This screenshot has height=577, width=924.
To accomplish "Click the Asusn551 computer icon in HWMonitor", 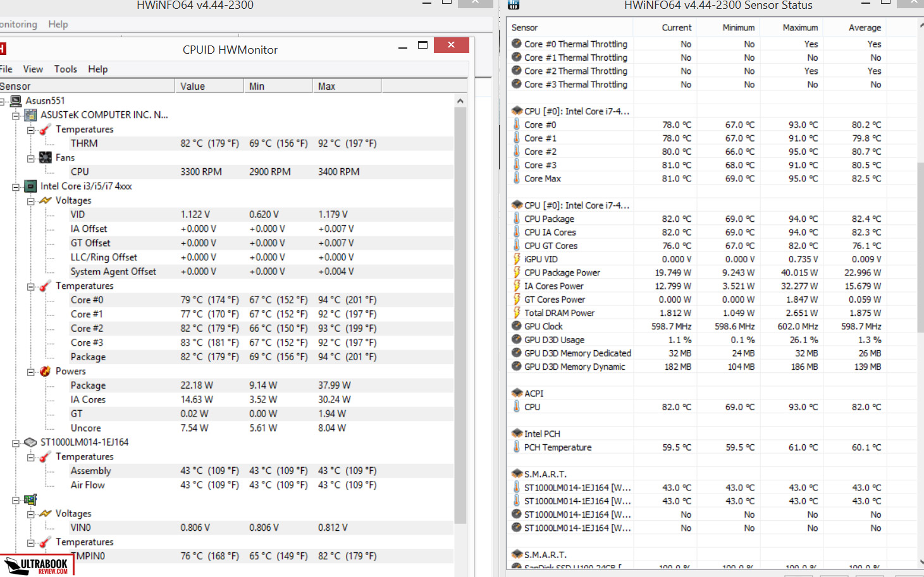I will click(15, 100).
